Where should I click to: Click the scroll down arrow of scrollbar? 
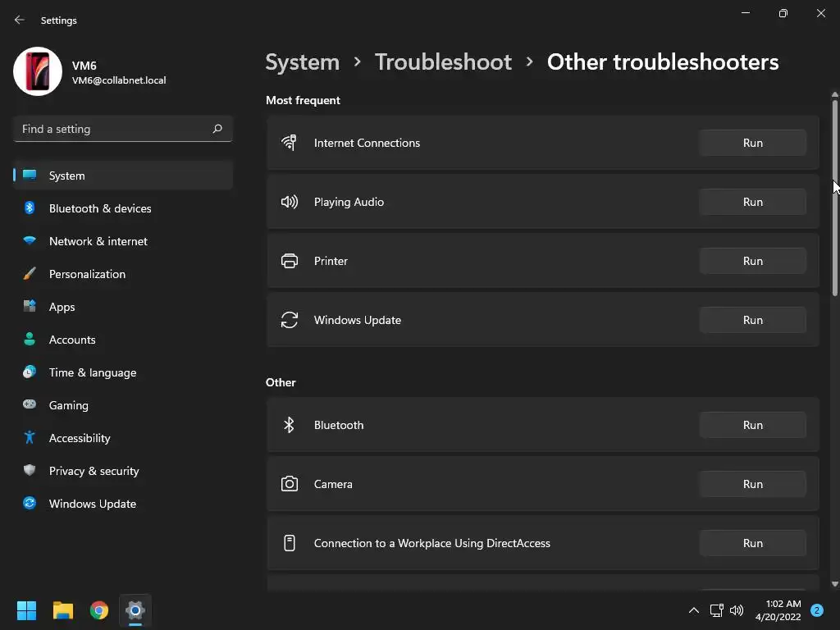pos(835,584)
